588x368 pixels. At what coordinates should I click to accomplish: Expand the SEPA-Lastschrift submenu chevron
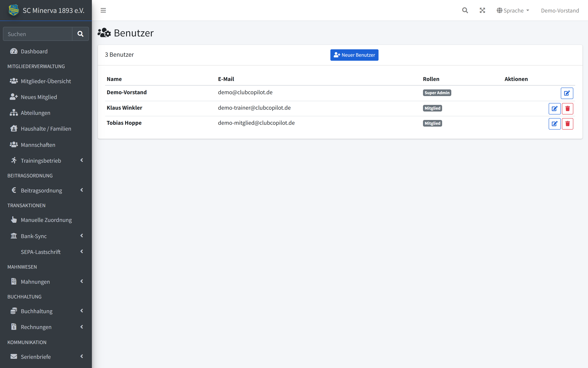tap(82, 251)
